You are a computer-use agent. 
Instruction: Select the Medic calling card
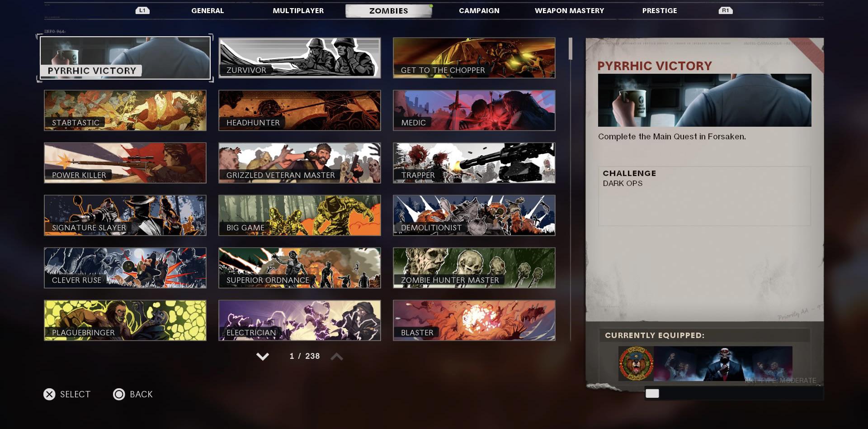[474, 110]
